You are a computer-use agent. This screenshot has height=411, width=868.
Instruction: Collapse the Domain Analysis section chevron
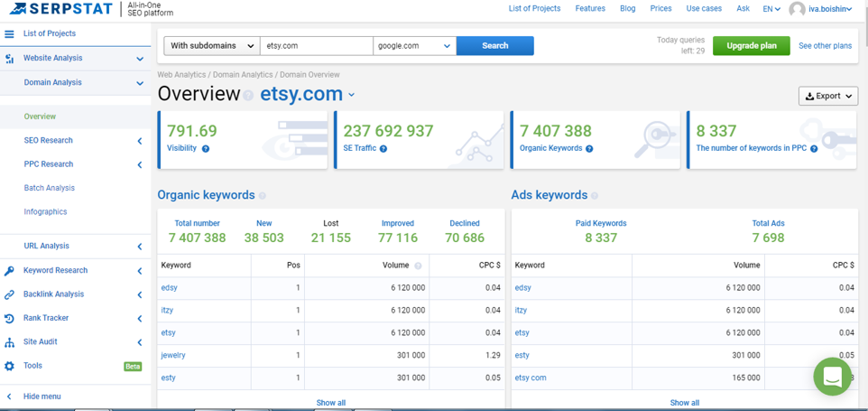point(140,83)
